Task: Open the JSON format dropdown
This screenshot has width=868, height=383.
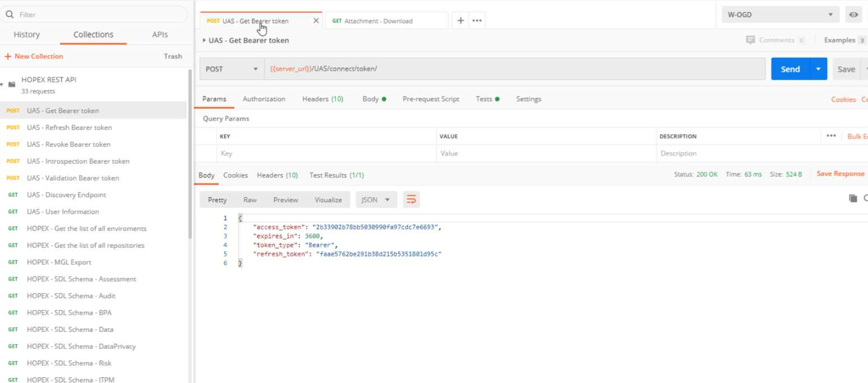Action: [x=376, y=200]
